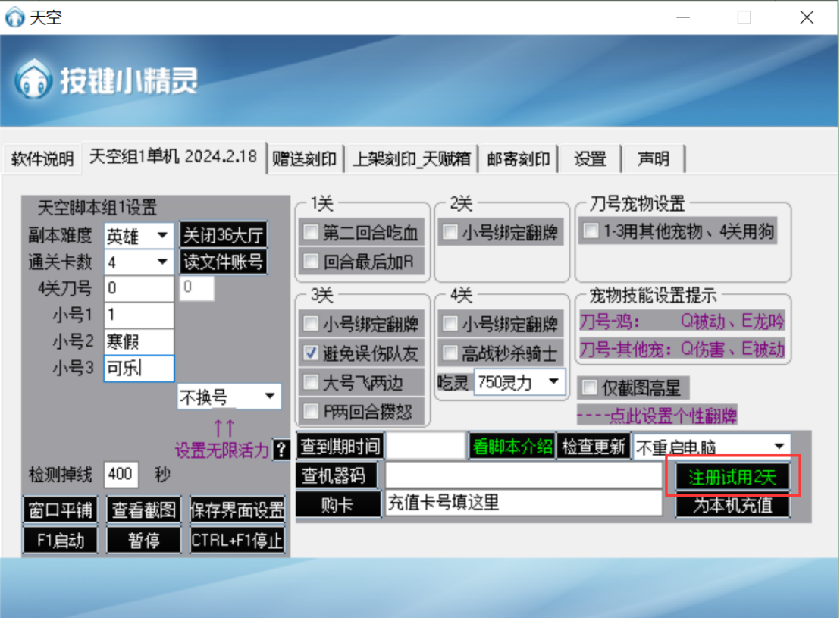Click the 注册试用2天 button
Viewport: 840px width, 618px height.
click(x=732, y=477)
